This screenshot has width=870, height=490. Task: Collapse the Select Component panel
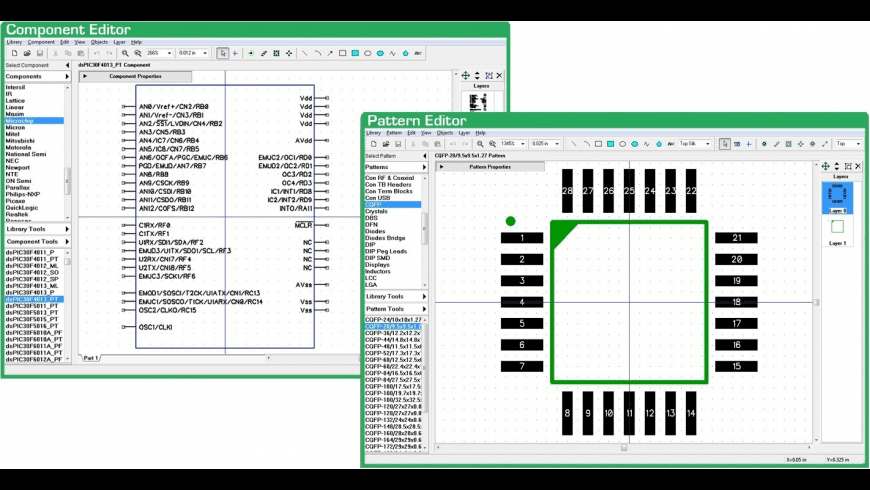[x=67, y=65]
